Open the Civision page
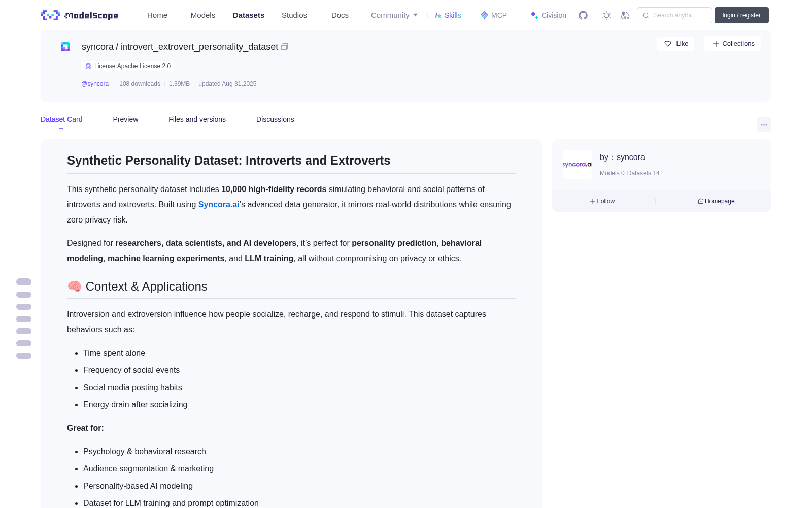This screenshot has height=508, width=812. (x=548, y=15)
